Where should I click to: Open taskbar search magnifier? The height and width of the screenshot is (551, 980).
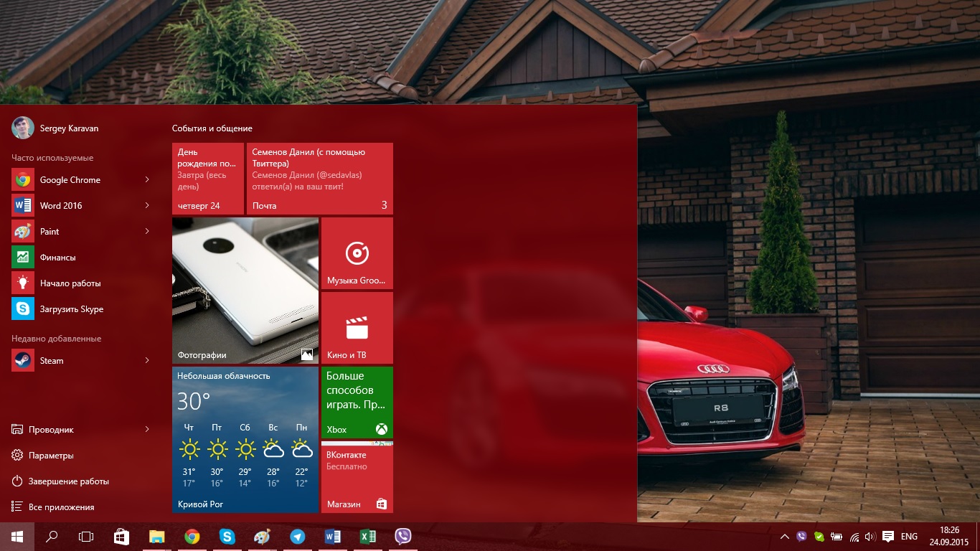coord(52,537)
